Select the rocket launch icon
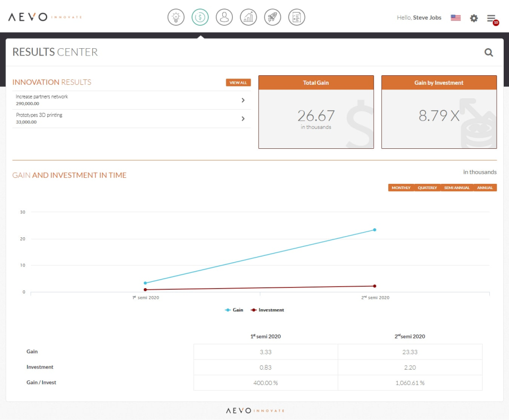Viewport: 509px width, 420px height. tap(272, 17)
